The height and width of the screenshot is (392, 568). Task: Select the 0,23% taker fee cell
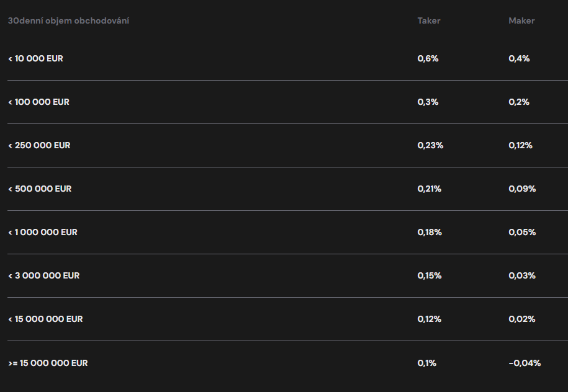pos(430,145)
